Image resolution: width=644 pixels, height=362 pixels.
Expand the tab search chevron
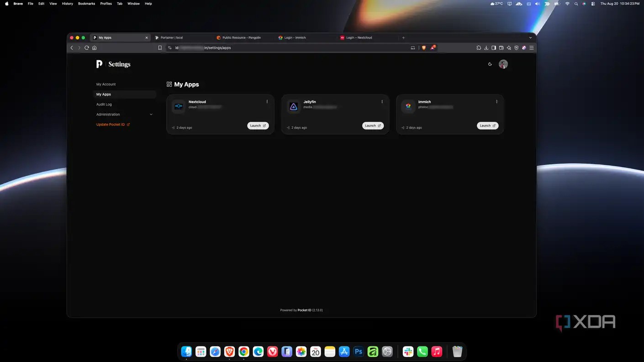[530, 37]
